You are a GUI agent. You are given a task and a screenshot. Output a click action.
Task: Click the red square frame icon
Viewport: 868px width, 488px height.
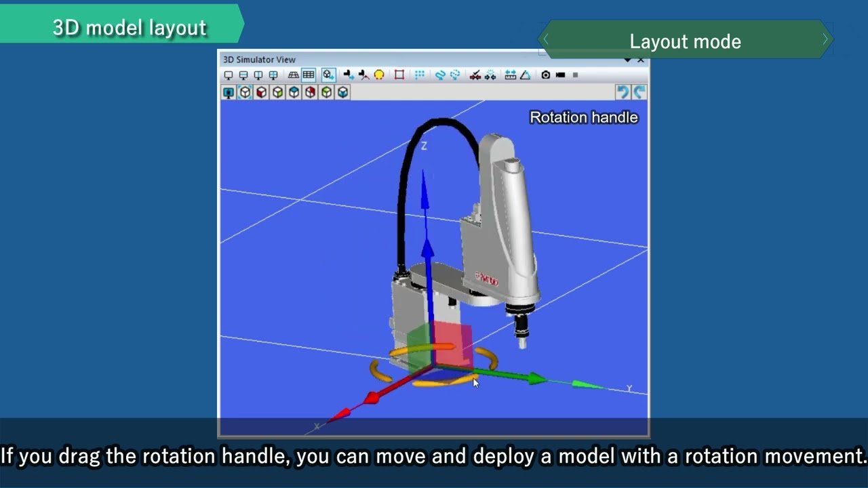(399, 75)
